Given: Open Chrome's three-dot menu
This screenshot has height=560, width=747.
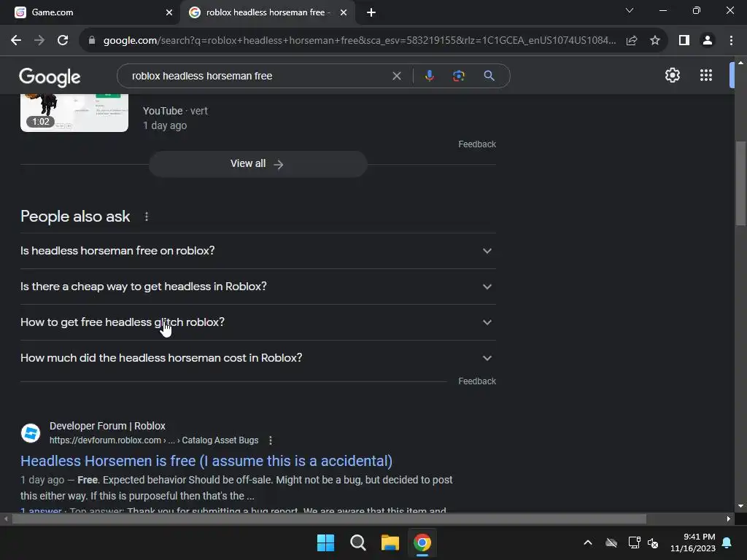Looking at the screenshot, I should [731, 41].
